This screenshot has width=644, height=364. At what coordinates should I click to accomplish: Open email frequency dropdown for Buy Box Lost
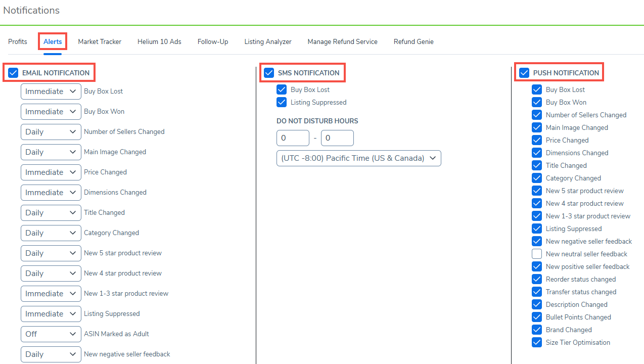click(51, 92)
